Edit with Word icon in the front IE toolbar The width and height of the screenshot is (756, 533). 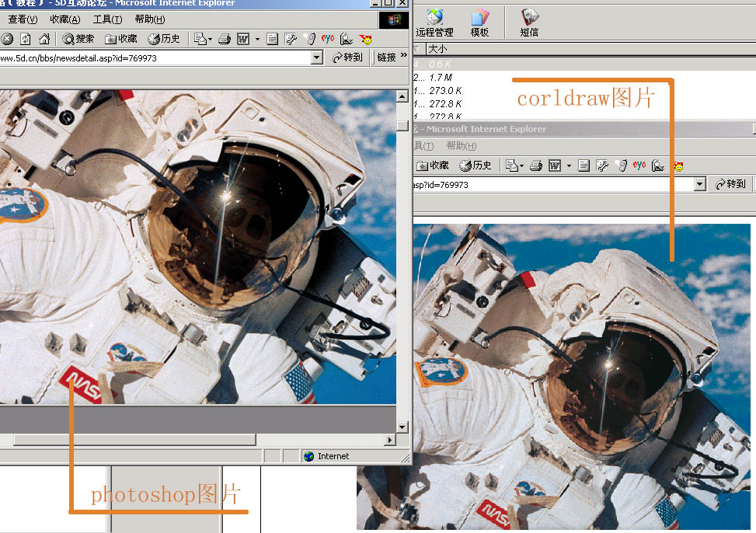[243, 39]
